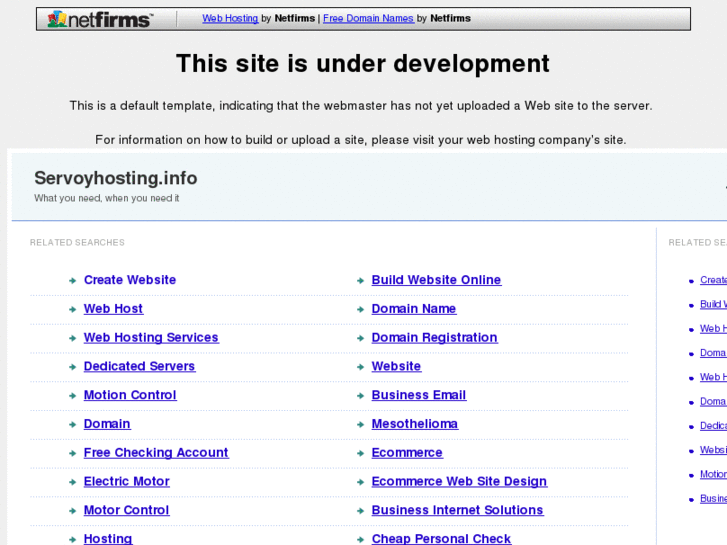Open the Business Internet Solutions link
The image size is (727, 545).
pos(457,510)
